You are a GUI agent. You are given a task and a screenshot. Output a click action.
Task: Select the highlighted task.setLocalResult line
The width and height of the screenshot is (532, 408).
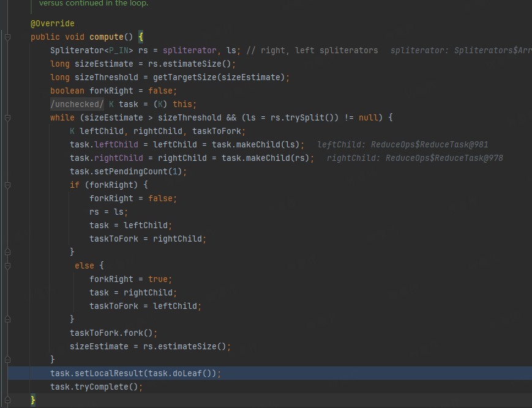pos(135,373)
